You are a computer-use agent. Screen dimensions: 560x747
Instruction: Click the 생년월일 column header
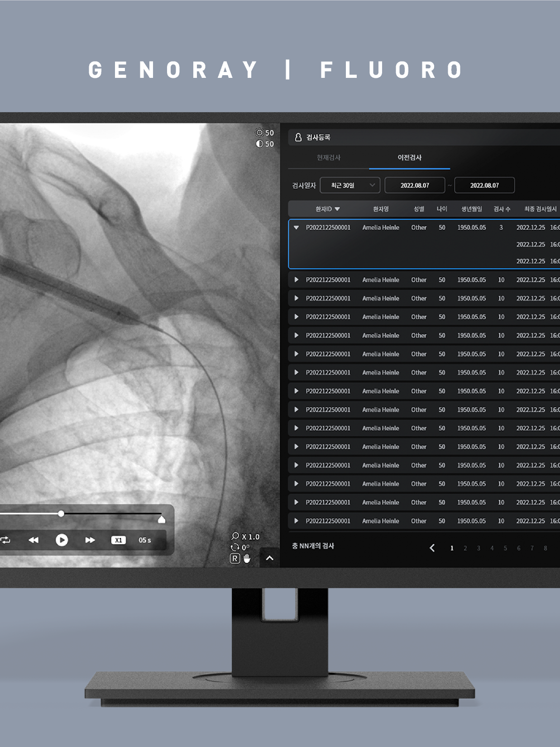472,209
